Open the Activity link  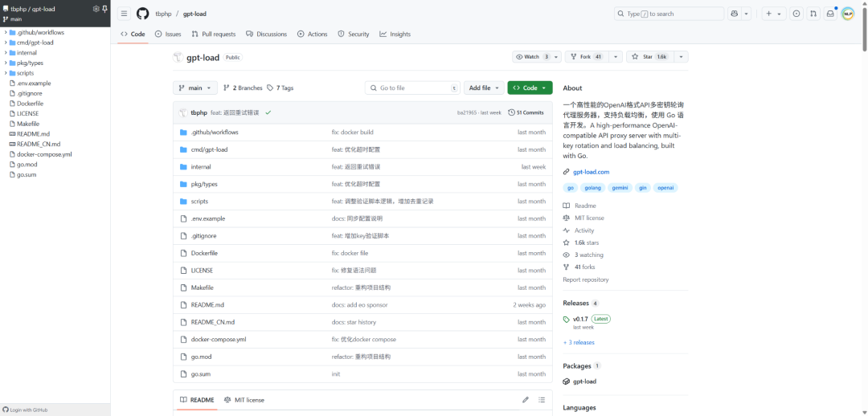pyautogui.click(x=579, y=230)
